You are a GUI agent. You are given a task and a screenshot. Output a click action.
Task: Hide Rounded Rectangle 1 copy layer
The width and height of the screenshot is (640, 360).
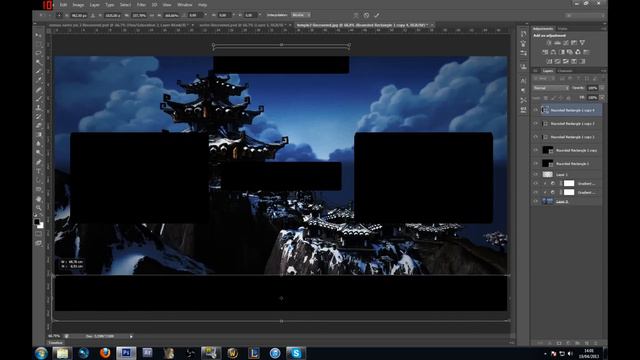pos(536,150)
